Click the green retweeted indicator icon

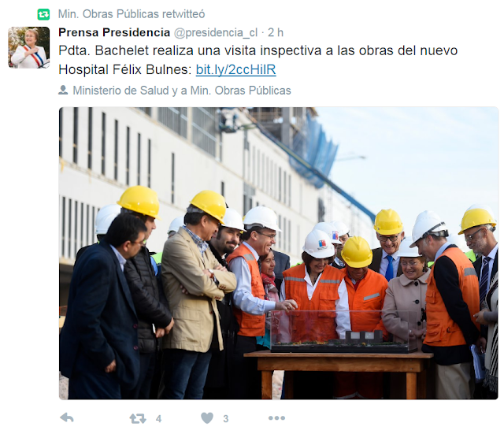pyautogui.click(x=43, y=14)
